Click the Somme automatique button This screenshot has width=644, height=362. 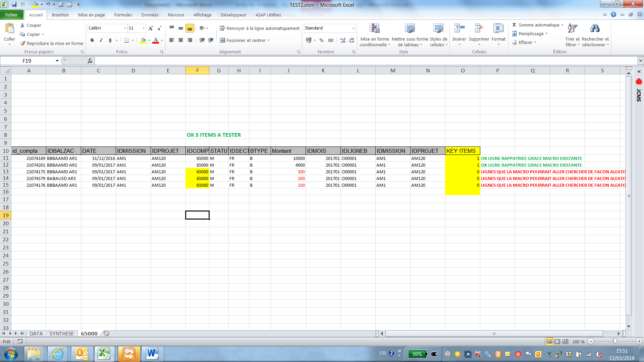point(539,25)
